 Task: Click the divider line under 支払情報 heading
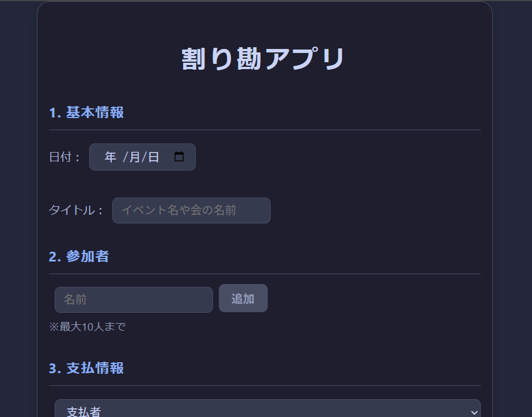tap(265, 386)
